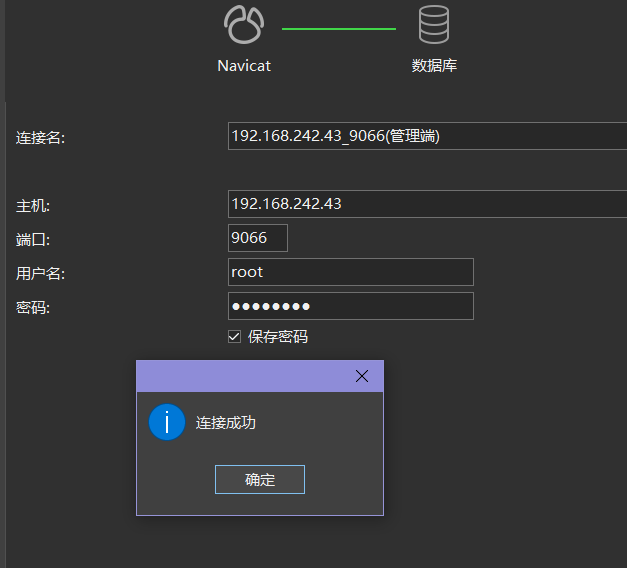Click the 连接名: label
627x568 pixels.
(x=40, y=138)
